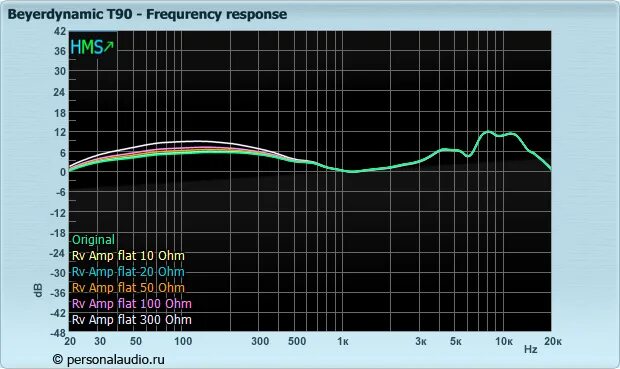Click the dB axis unit label
Viewport: 620px width, 369px height.
coord(38,290)
